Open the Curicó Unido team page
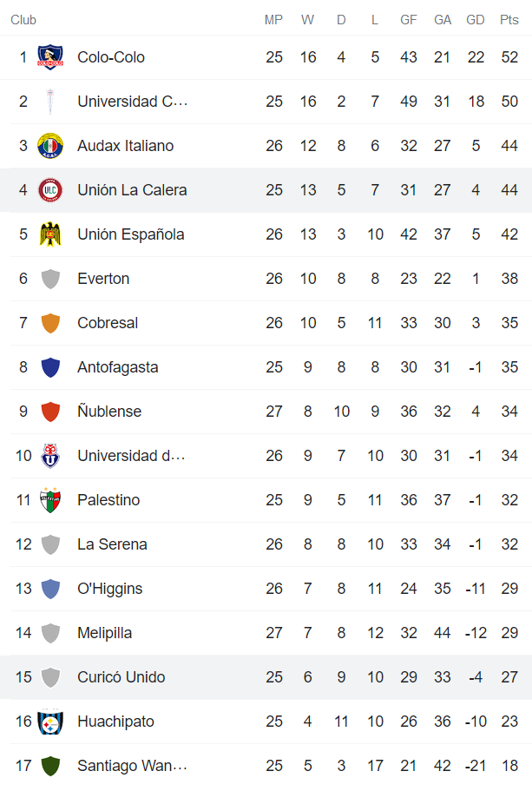 coord(121,676)
